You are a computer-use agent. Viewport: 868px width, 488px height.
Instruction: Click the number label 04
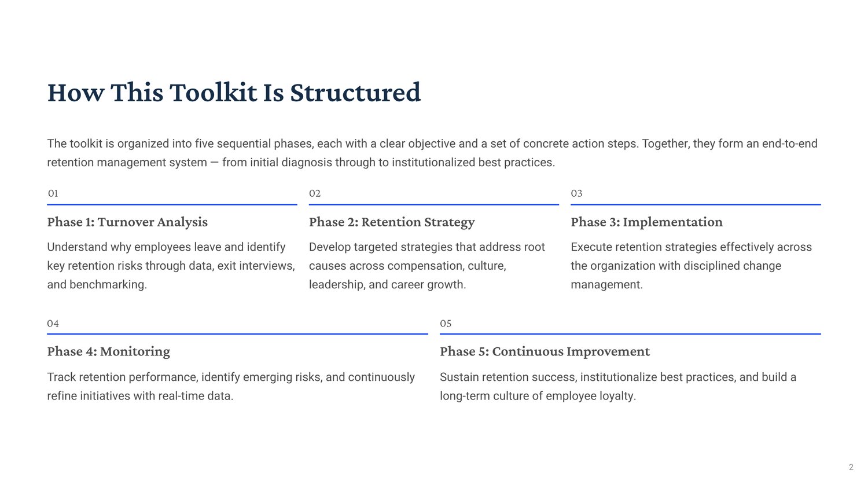(x=53, y=324)
